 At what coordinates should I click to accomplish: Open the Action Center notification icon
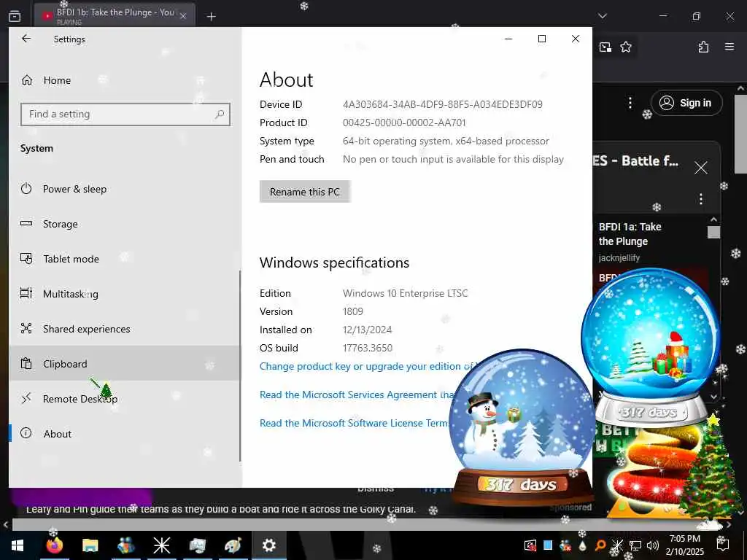(x=723, y=545)
